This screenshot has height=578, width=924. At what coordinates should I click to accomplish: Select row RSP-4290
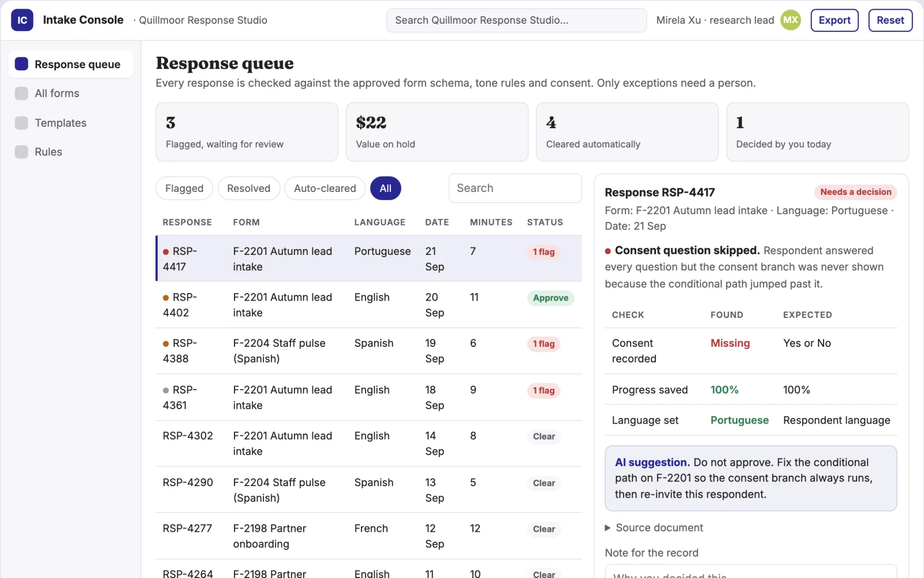[368, 490]
